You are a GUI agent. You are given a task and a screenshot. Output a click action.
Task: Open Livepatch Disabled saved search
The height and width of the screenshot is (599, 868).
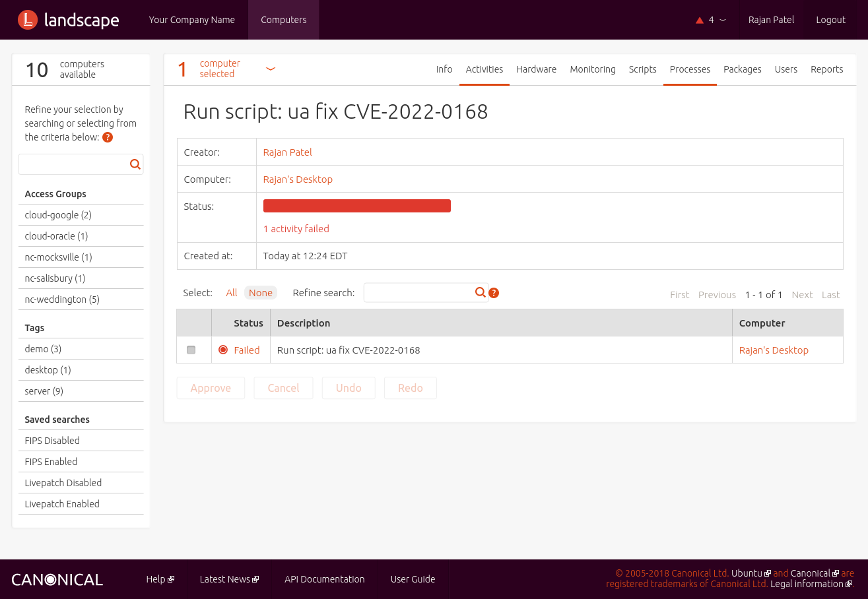click(x=63, y=483)
